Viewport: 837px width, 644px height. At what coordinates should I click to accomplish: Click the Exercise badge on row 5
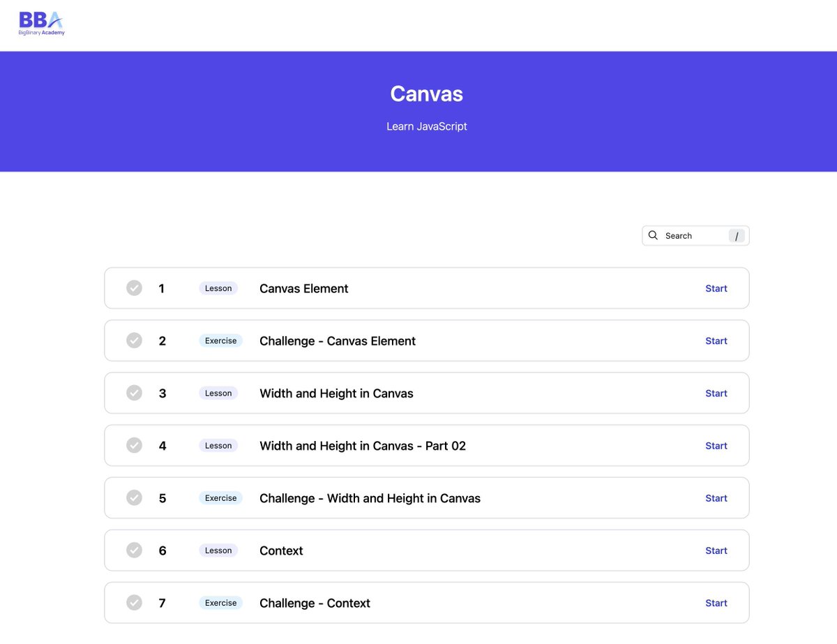coord(221,497)
